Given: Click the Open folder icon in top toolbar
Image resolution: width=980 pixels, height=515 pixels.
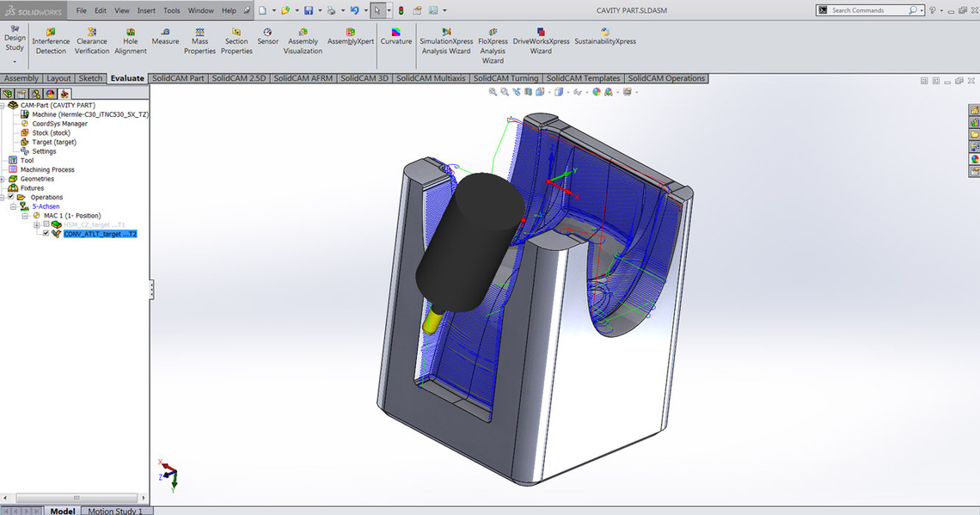Looking at the screenshot, I should (285, 10).
